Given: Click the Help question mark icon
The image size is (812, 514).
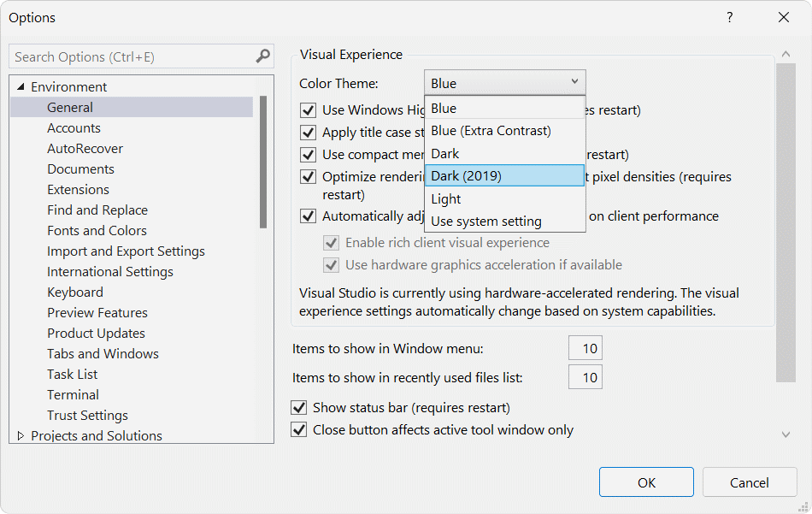Looking at the screenshot, I should (729, 17).
